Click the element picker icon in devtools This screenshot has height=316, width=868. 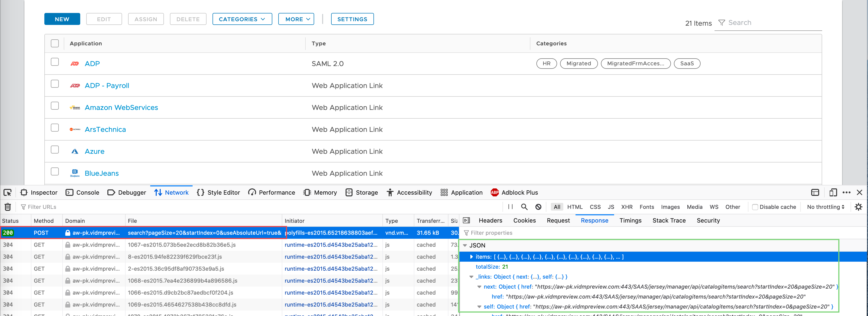click(7, 192)
